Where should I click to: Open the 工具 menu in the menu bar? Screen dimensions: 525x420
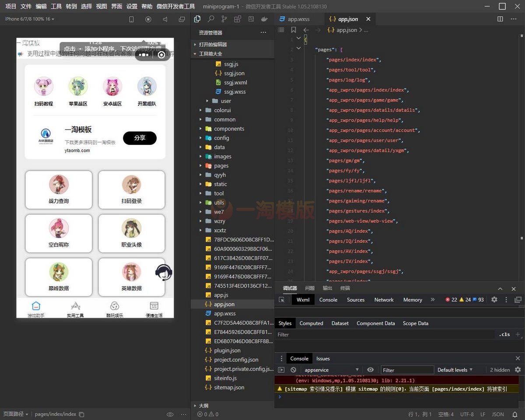tap(56, 7)
